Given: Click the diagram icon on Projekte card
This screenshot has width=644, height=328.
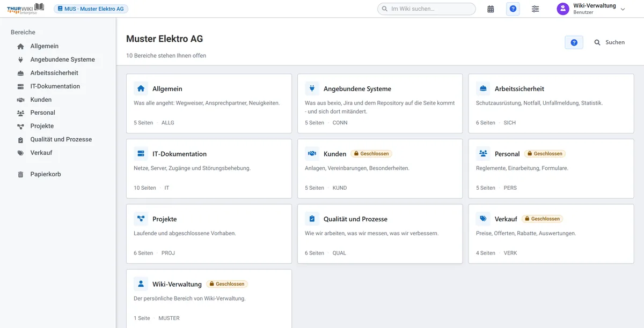Looking at the screenshot, I should coord(141,219).
